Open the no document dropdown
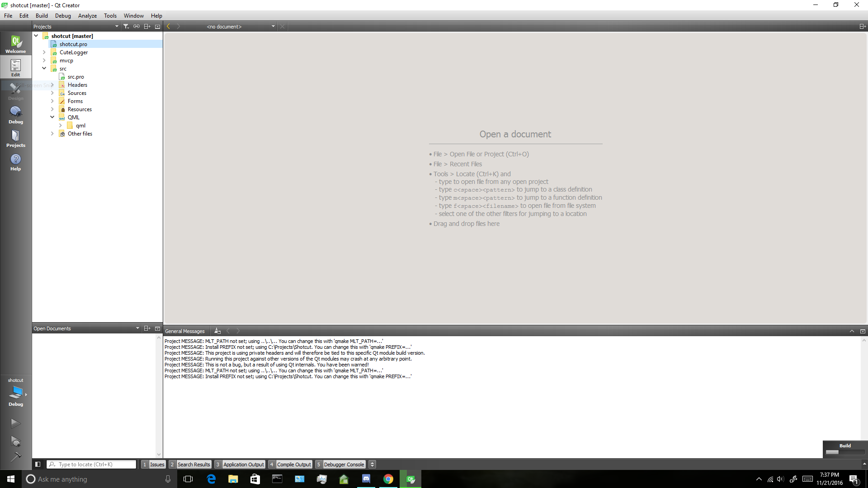The height and width of the screenshot is (488, 868). pos(273,27)
